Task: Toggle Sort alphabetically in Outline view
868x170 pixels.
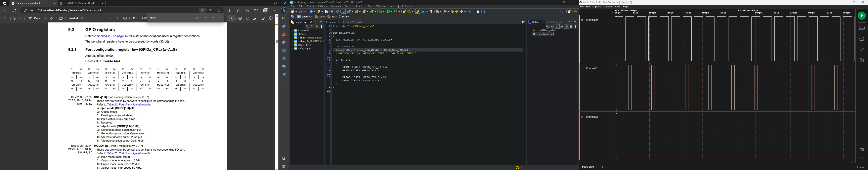Action: [553, 26]
